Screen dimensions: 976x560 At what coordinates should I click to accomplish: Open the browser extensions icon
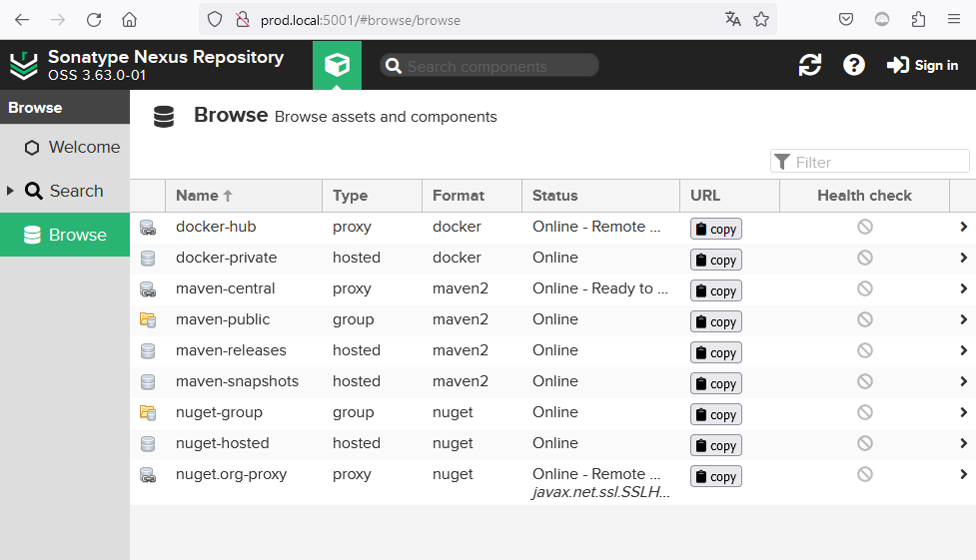pyautogui.click(x=918, y=19)
